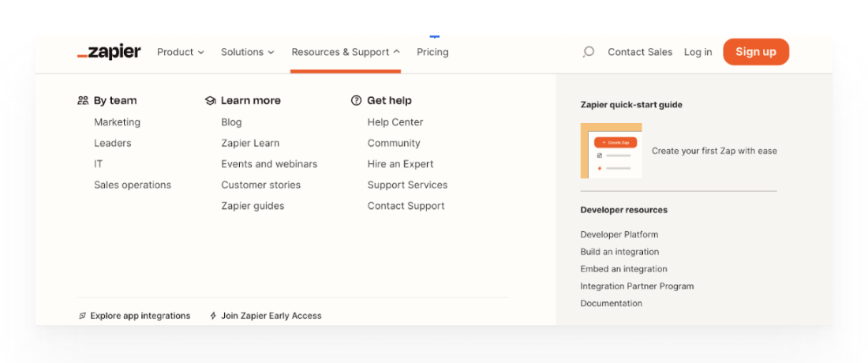Open Zapier guides
The width and height of the screenshot is (868, 363).
(x=253, y=206)
